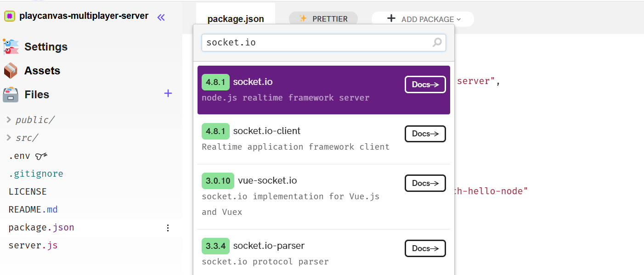Click the Files drawer icon
The width and height of the screenshot is (644, 275).
point(11,95)
